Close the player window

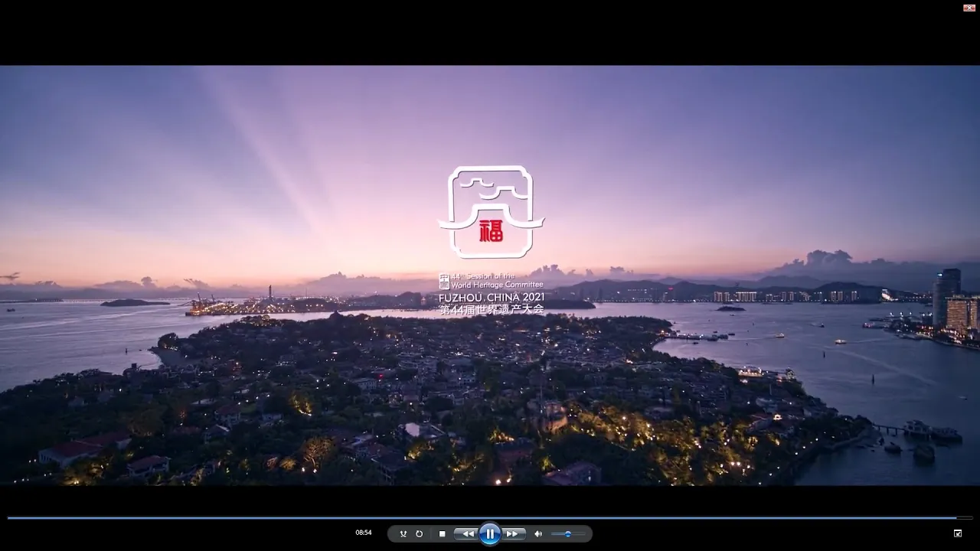(x=969, y=7)
